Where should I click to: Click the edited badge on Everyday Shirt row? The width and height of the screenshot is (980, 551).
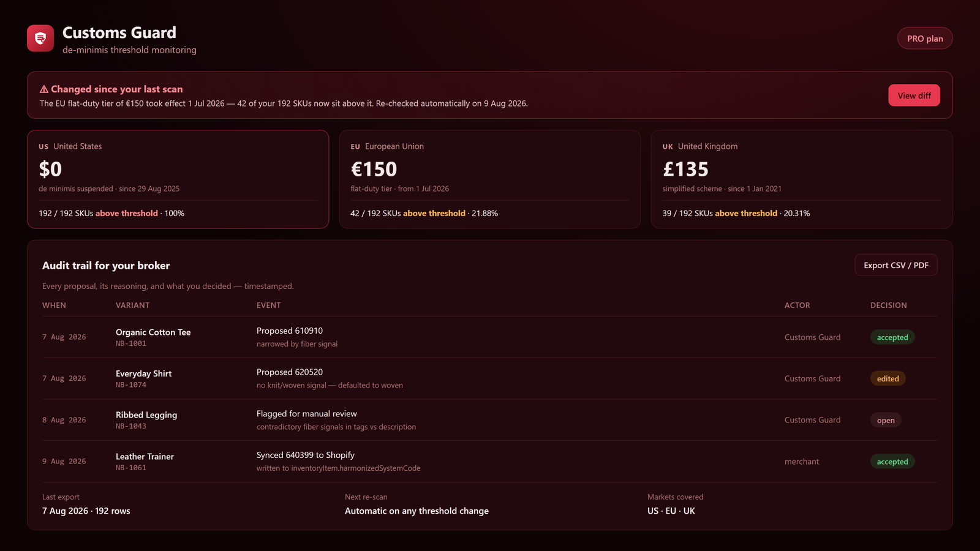point(888,379)
